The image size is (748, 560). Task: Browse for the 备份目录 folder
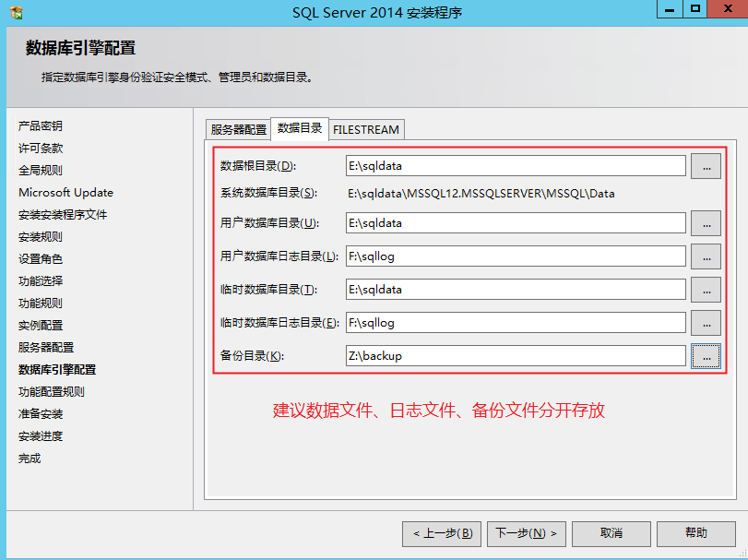tap(706, 356)
